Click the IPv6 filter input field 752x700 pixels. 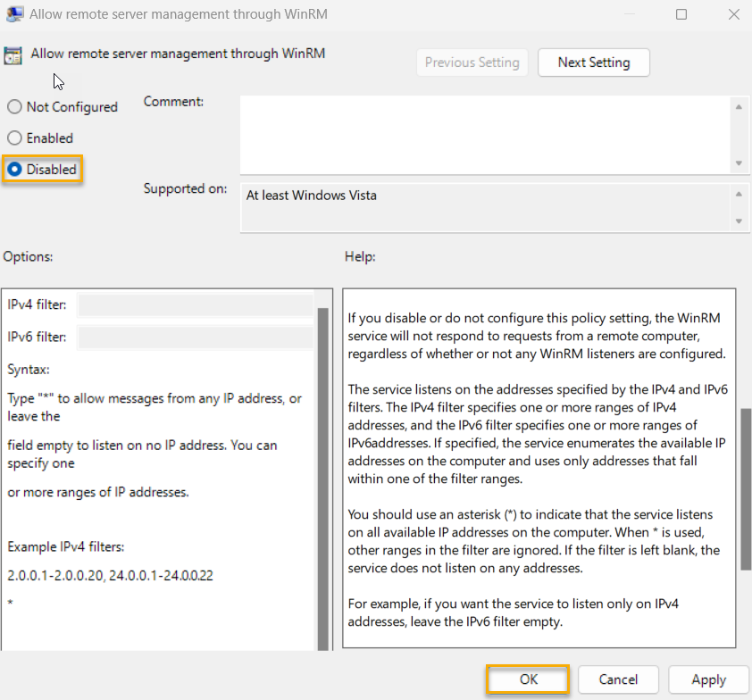click(196, 337)
